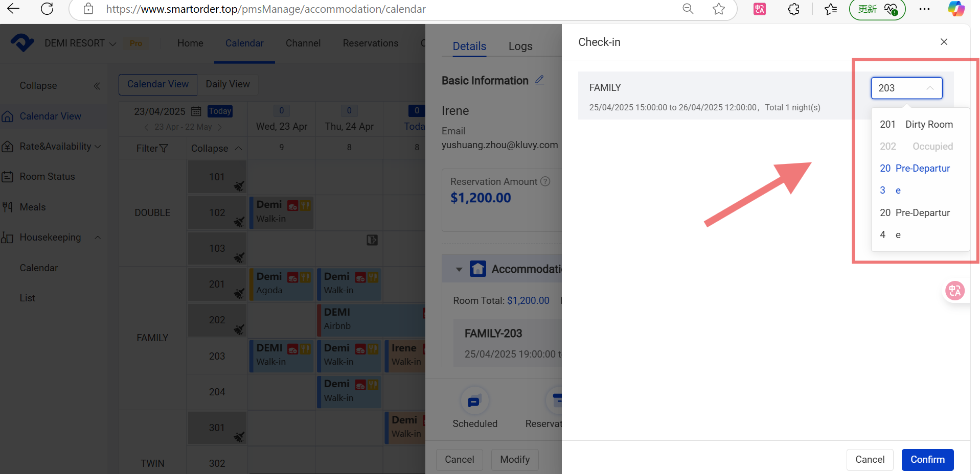Click the browser refresh icon
The image size is (980, 474).
[x=47, y=9]
